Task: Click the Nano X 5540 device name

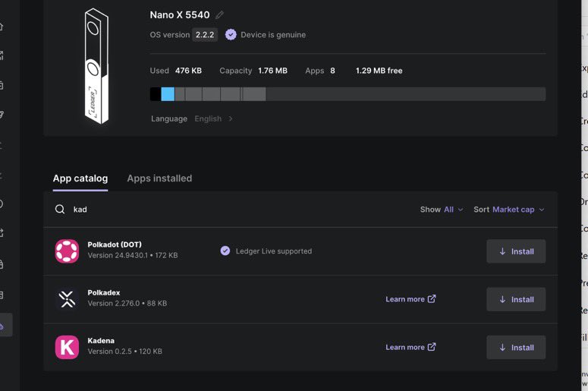Action: tap(180, 15)
